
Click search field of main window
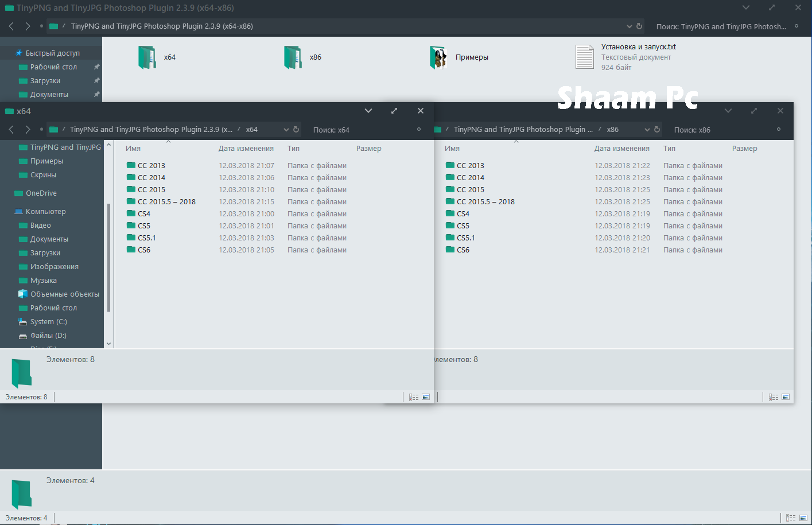[721, 26]
